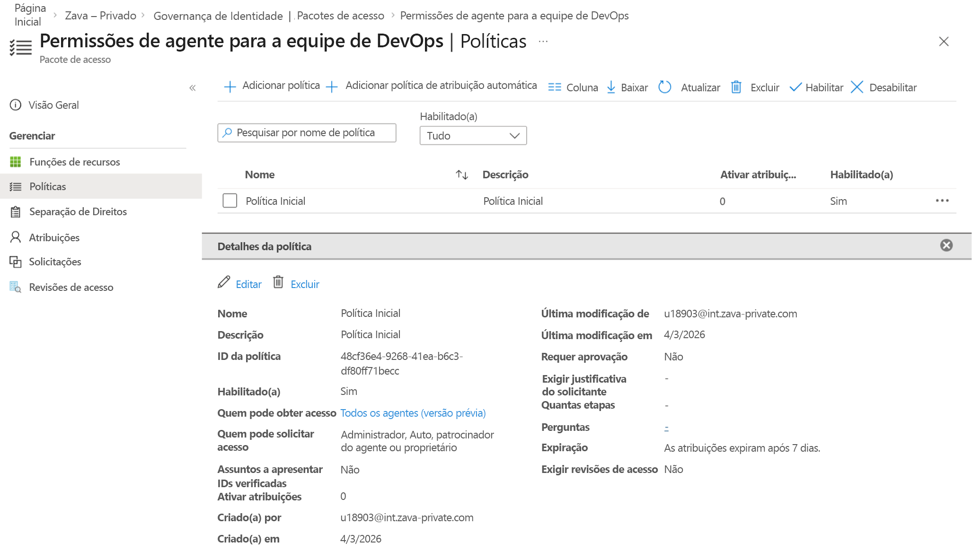
Task: Click the magnifier icon in the search box
Action: point(227,132)
